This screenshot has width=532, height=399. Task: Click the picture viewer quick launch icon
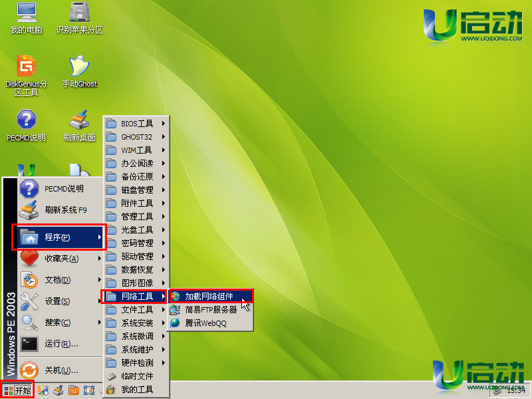[x=43, y=390]
